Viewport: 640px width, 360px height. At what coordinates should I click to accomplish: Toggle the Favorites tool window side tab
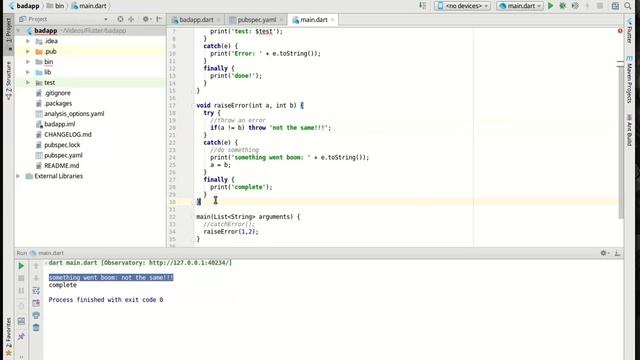pyautogui.click(x=8, y=336)
